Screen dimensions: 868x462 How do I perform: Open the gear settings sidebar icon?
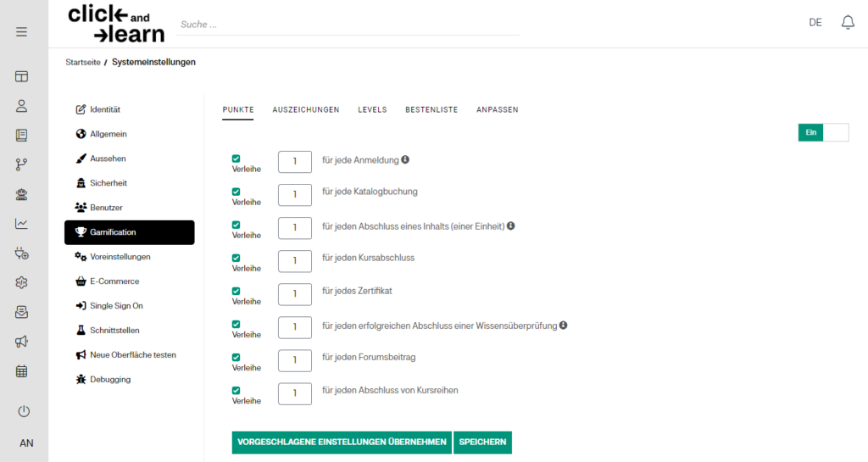pyautogui.click(x=22, y=282)
